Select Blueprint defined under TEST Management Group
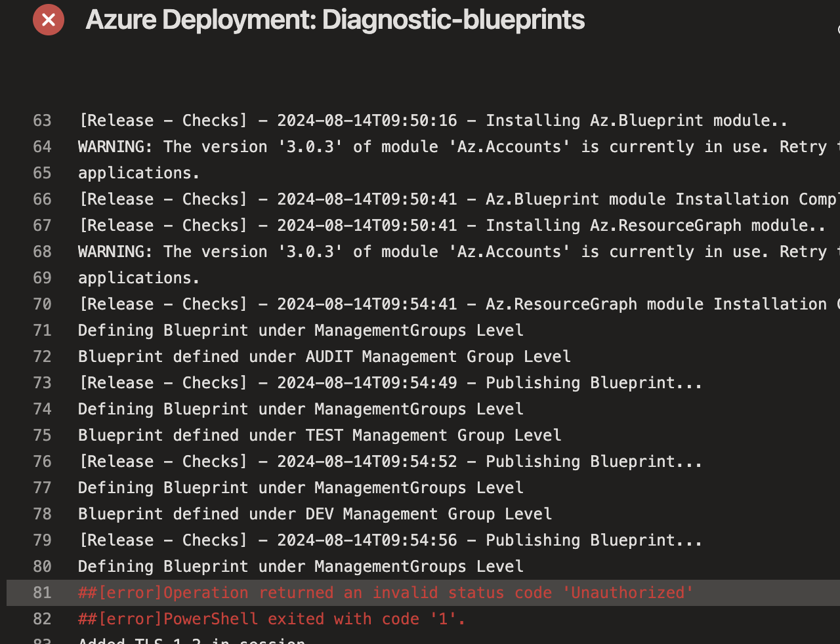The width and height of the screenshot is (840, 644). coord(320,435)
